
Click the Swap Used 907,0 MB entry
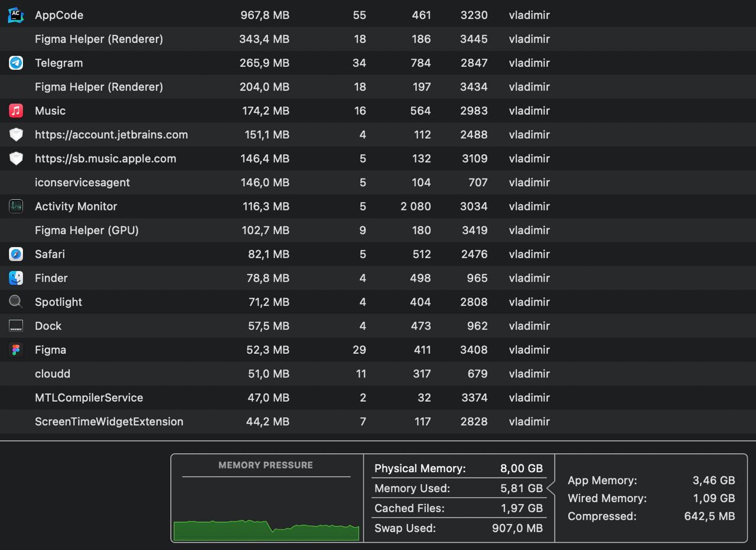click(458, 528)
